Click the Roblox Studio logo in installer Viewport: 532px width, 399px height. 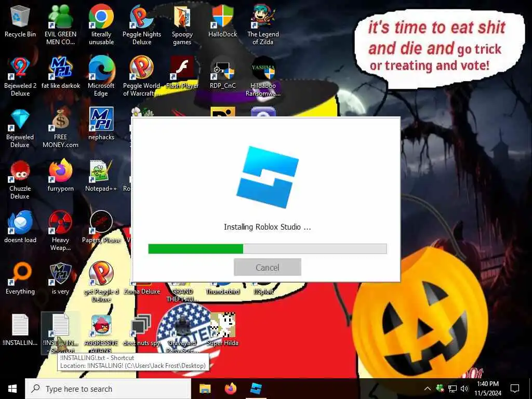pos(268,177)
